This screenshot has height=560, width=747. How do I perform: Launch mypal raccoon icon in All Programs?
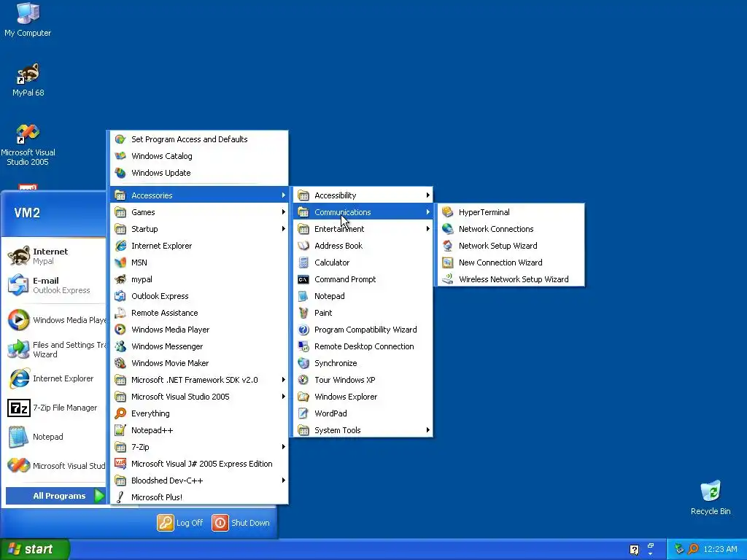pyautogui.click(x=120, y=279)
